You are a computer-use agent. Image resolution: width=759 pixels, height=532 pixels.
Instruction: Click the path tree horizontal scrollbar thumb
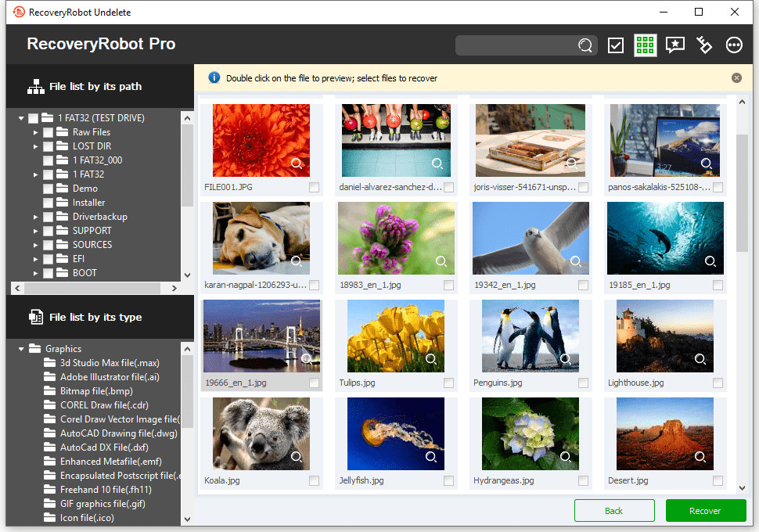tap(92, 288)
